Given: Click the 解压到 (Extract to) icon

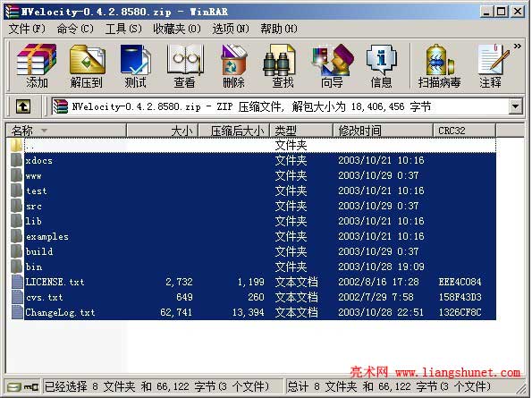Looking at the screenshot, I should pyautogui.click(x=87, y=65).
